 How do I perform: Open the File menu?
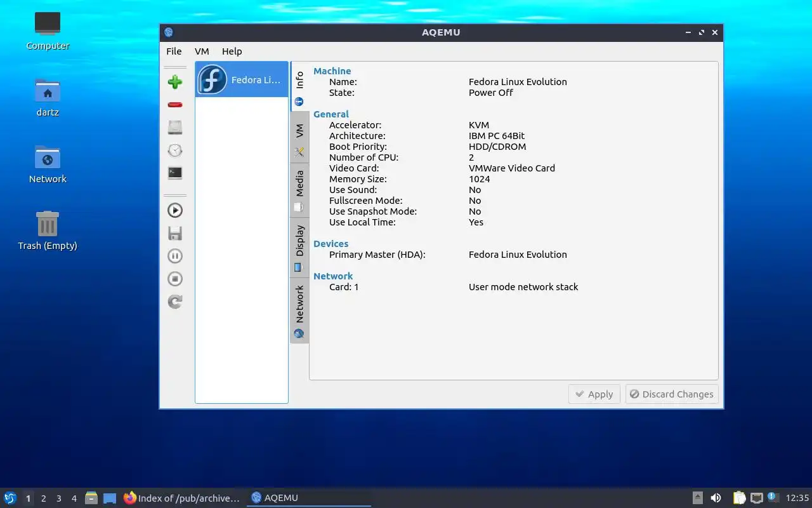[x=174, y=51]
